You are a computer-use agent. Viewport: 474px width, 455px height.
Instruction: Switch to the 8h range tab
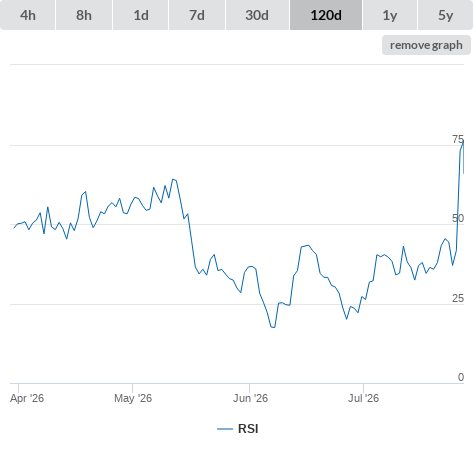click(84, 15)
